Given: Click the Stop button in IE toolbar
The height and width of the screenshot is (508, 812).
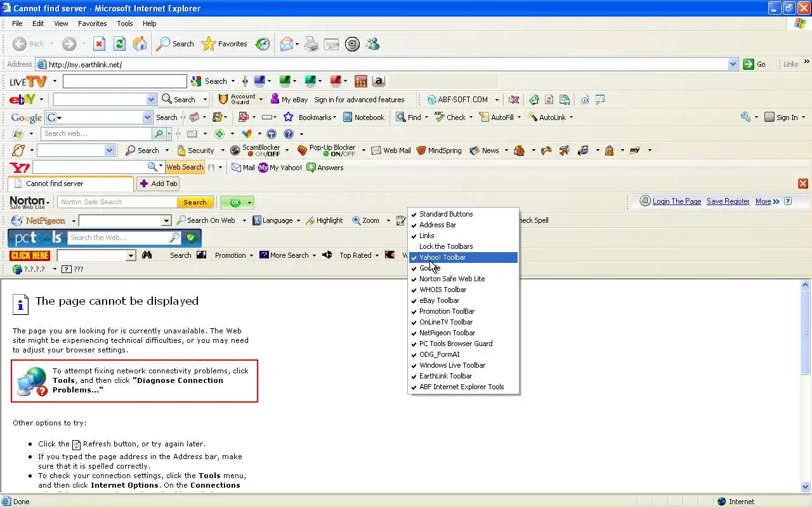Looking at the screenshot, I should coord(99,44).
